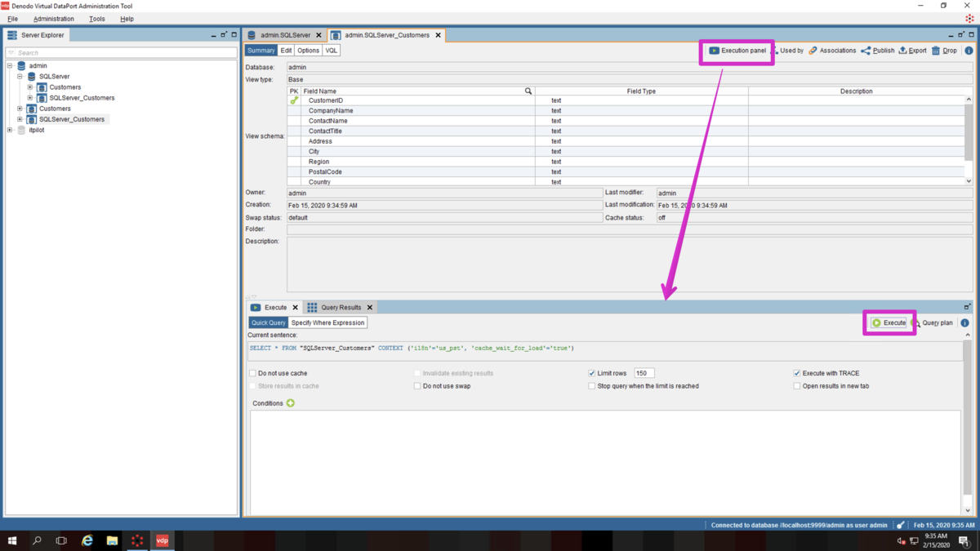The height and width of the screenshot is (551, 980).
Task: Uncheck the Limit rows checkbox
Action: click(x=592, y=373)
